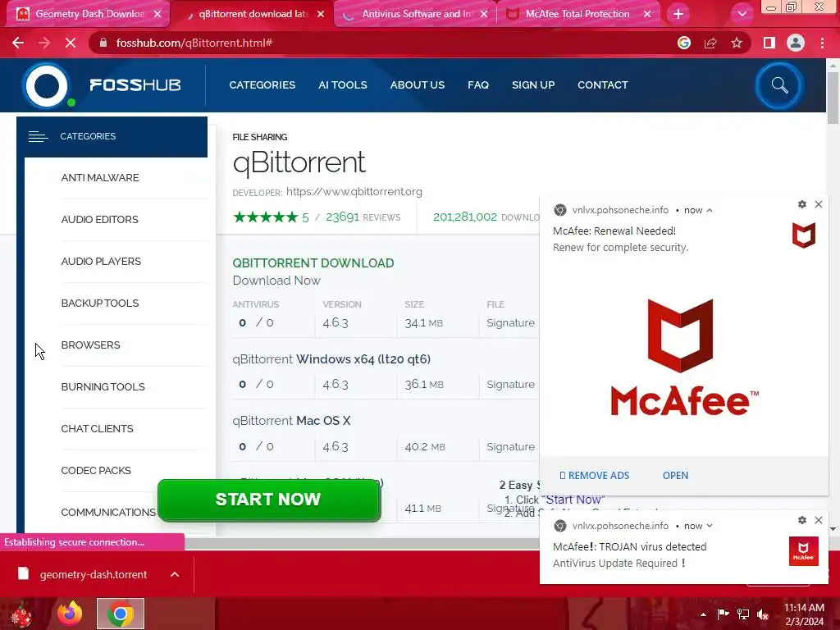The height and width of the screenshot is (630, 840).
Task: Click the categories hamburger lines icon
Action: 38,137
